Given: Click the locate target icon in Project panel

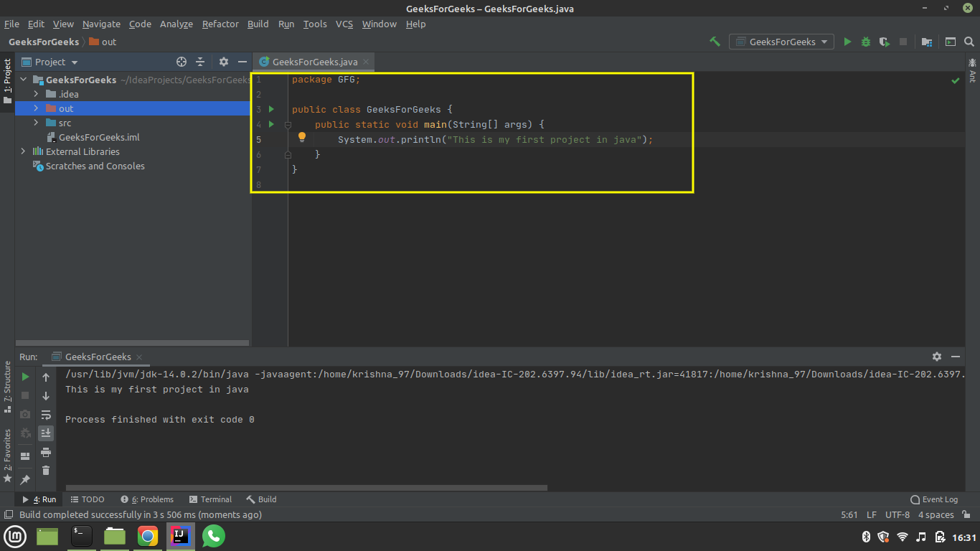Looking at the screenshot, I should (x=182, y=62).
